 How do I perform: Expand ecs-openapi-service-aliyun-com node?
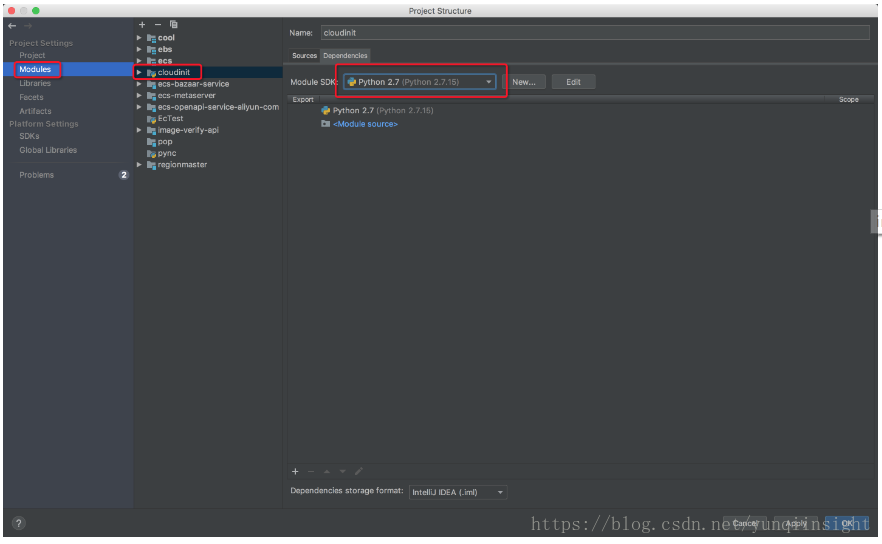click(139, 107)
